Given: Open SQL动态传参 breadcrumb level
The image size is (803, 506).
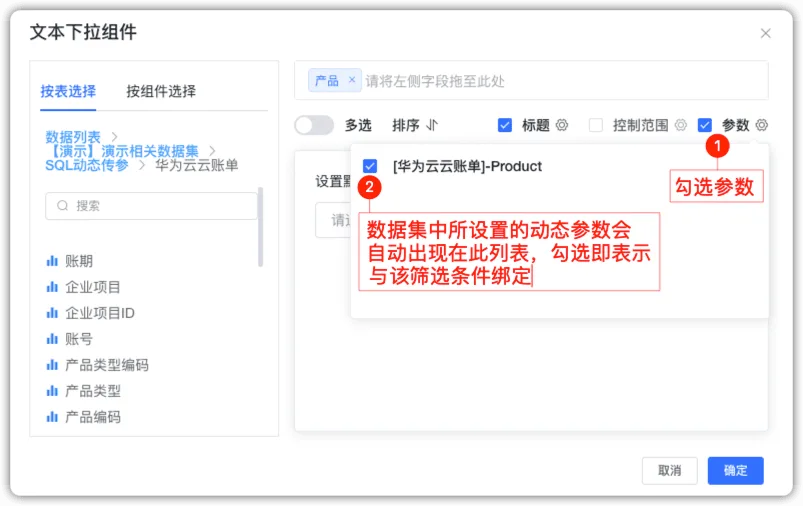Looking at the screenshot, I should (x=87, y=165).
